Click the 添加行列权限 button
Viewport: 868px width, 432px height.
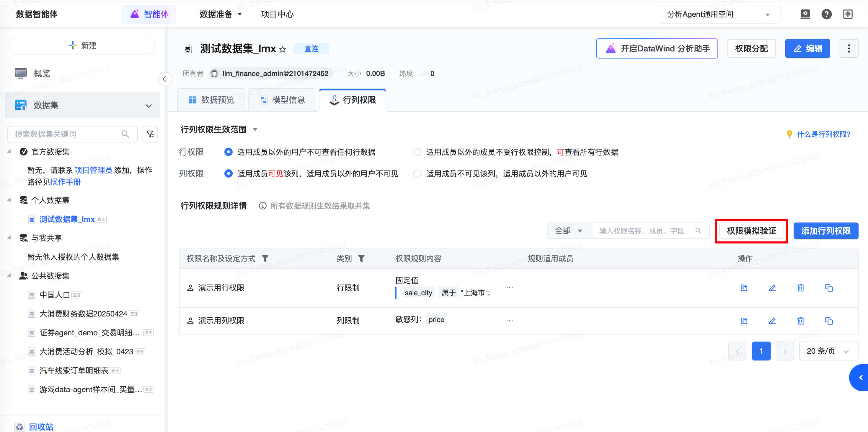[x=825, y=231]
